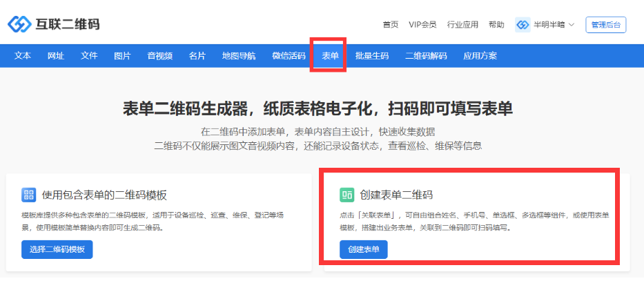Switch to the 文件 tab
Viewport: 644px width, 281px height.
pyautogui.click(x=89, y=56)
